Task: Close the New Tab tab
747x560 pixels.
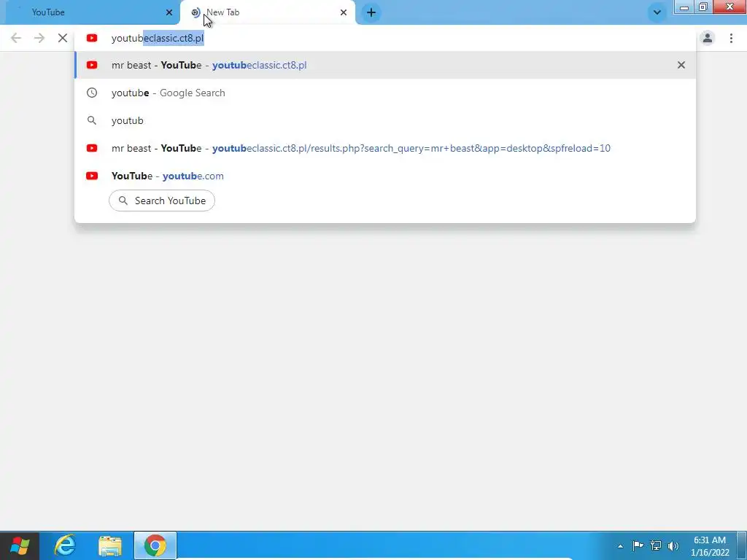Action: coord(344,12)
